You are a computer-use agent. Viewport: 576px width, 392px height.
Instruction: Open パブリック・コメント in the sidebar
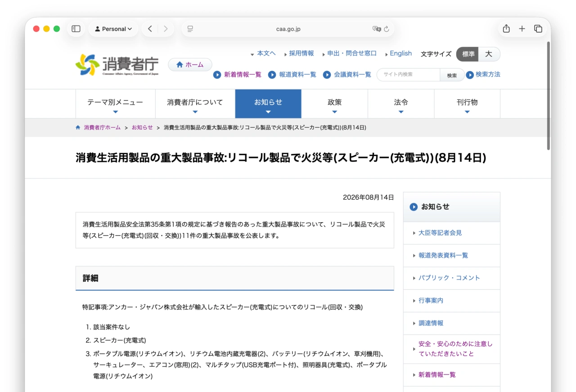pos(449,278)
